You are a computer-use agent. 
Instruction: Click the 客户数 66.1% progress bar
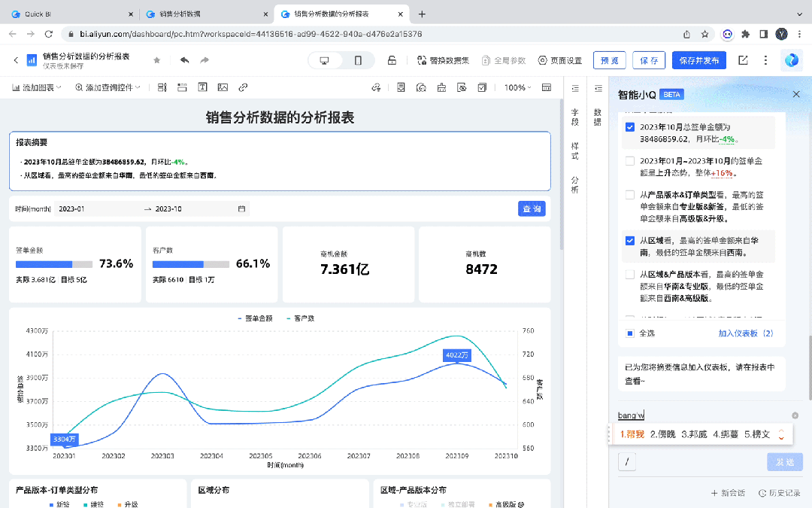(190, 264)
